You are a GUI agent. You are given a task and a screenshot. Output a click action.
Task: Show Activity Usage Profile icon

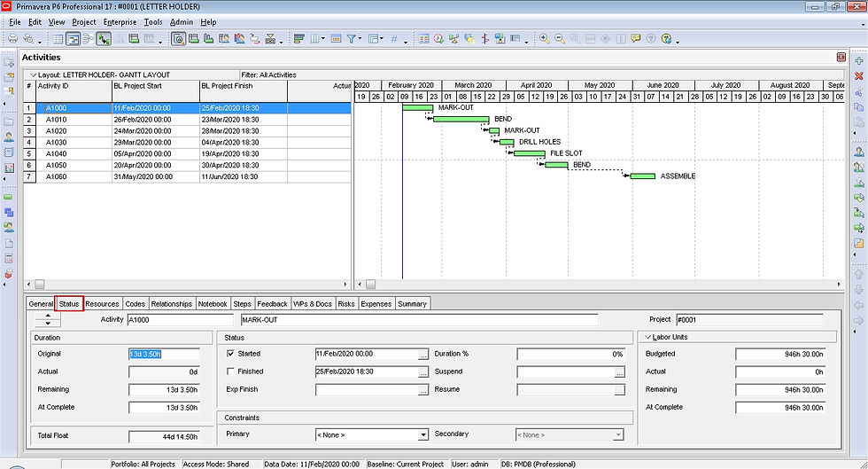209,39
